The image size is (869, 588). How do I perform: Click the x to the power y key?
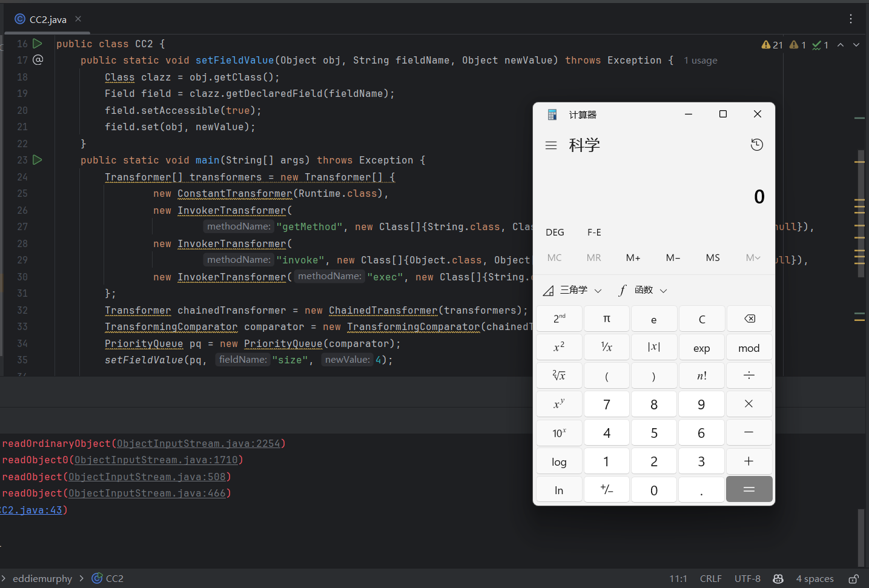[560, 404]
